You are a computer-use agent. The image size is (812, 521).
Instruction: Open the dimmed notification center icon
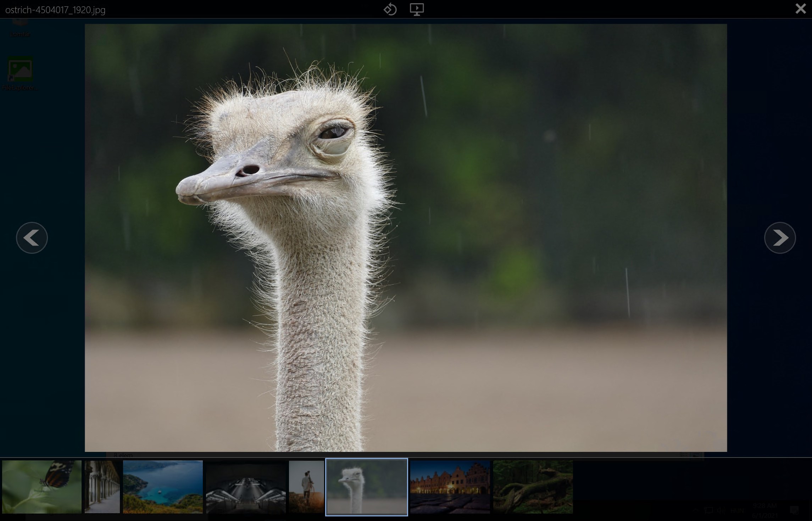[x=794, y=510]
